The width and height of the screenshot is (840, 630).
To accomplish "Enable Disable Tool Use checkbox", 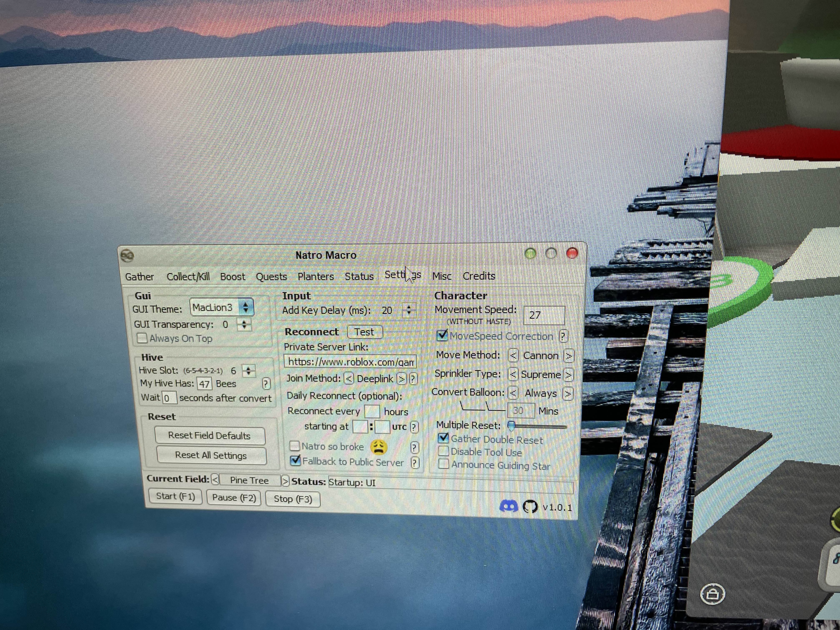I will (443, 451).
